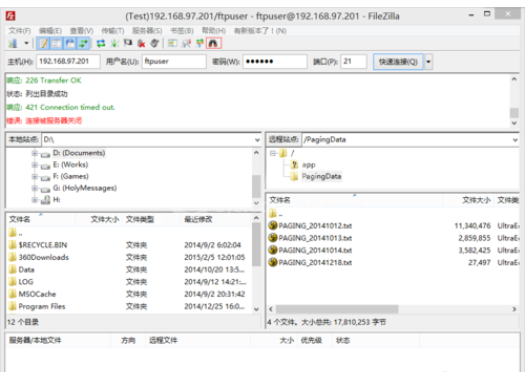This screenshot has width=527, height=372.
Task: Toggle the transfer queue display
Action: click(x=83, y=43)
